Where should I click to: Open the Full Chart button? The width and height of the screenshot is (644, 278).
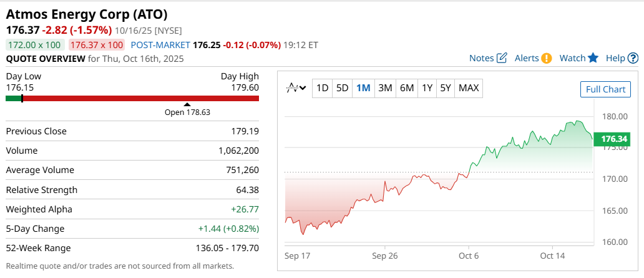tap(605, 89)
